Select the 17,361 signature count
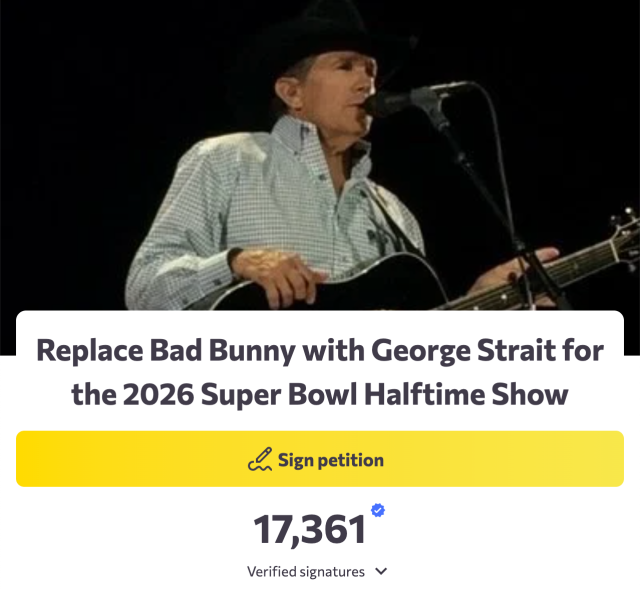Image resolution: width=640 pixels, height=589 pixels. point(309,530)
